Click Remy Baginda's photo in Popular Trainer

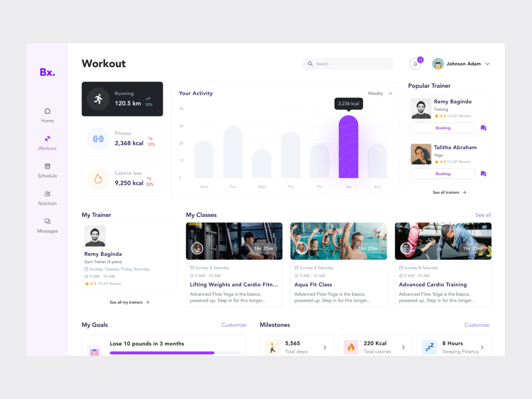421,108
